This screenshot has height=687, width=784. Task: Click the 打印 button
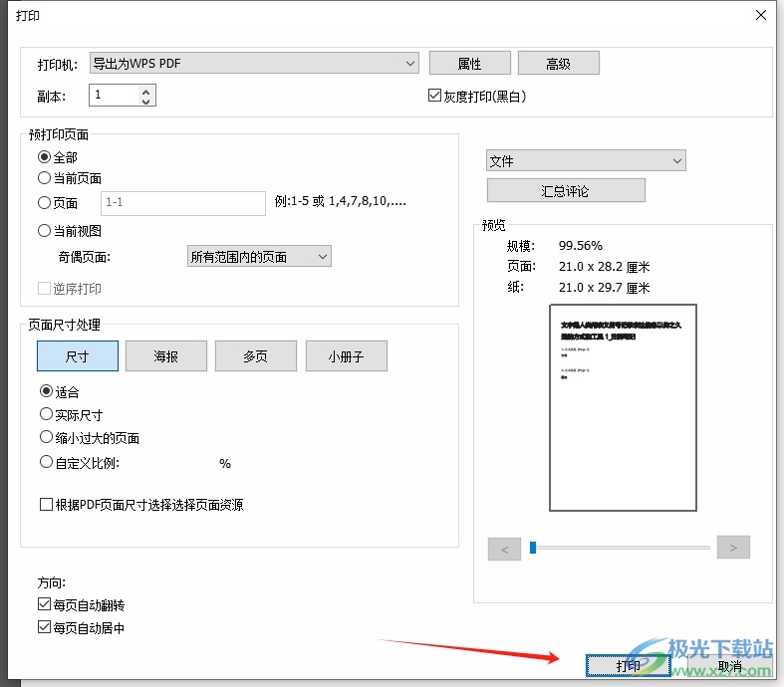point(628,665)
